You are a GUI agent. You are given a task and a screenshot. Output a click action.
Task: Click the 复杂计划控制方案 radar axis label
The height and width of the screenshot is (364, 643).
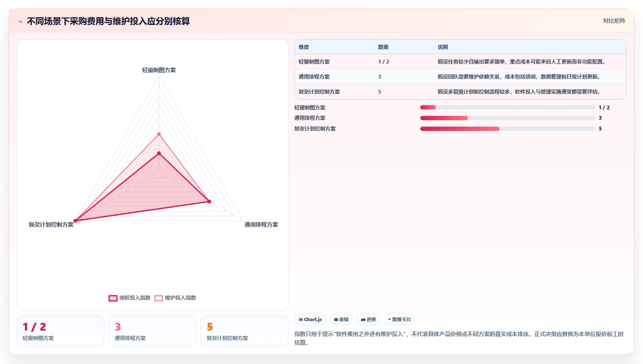pyautogui.click(x=51, y=224)
